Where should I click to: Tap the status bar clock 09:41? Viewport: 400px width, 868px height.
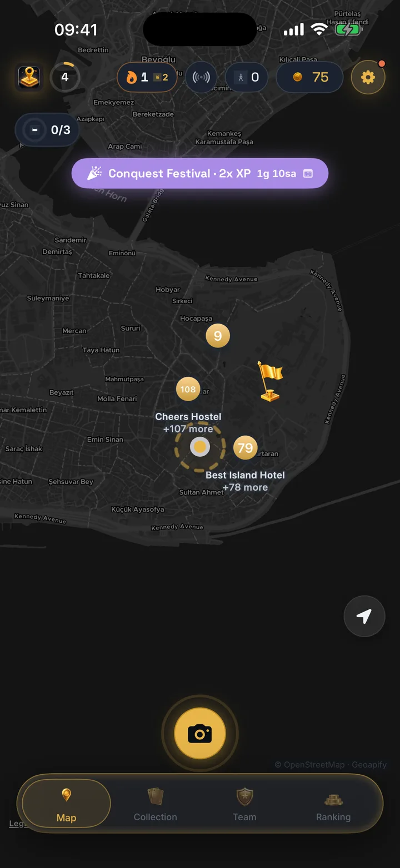click(76, 29)
